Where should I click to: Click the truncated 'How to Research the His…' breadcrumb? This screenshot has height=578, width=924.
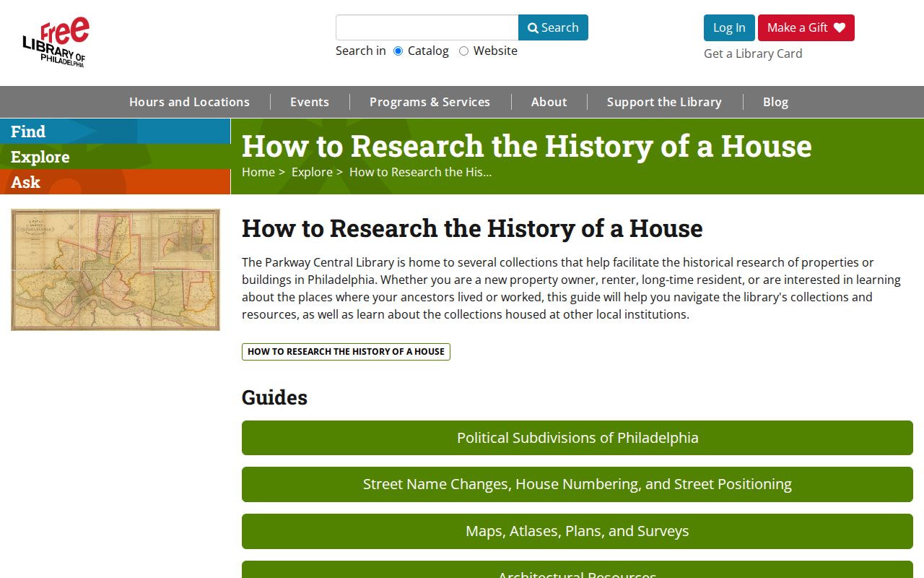(420, 172)
